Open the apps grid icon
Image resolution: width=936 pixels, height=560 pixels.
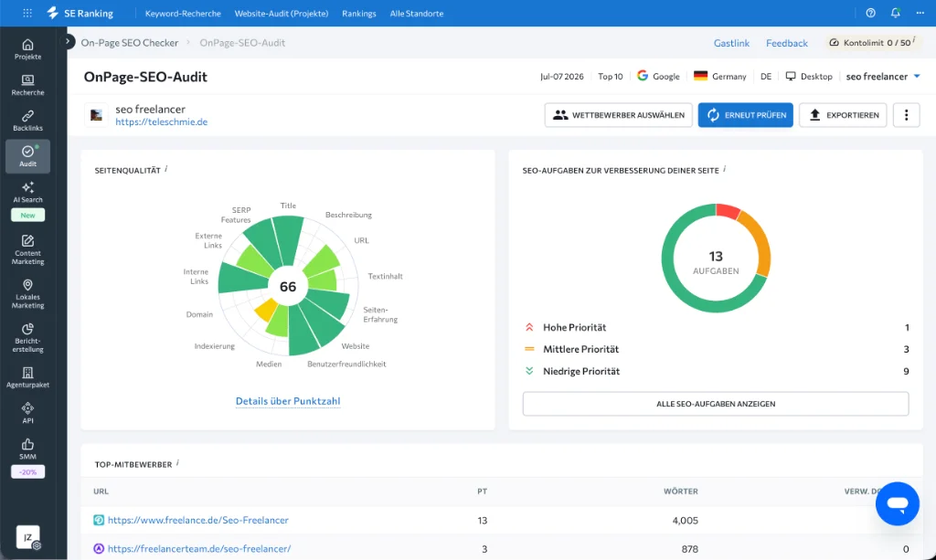coord(27,13)
